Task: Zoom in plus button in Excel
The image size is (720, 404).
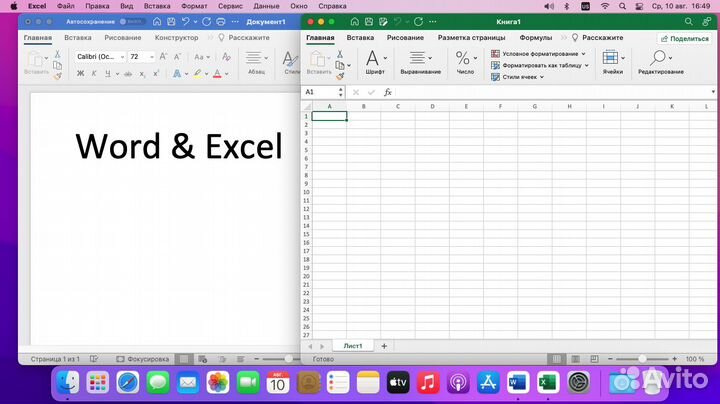Action: click(x=674, y=359)
